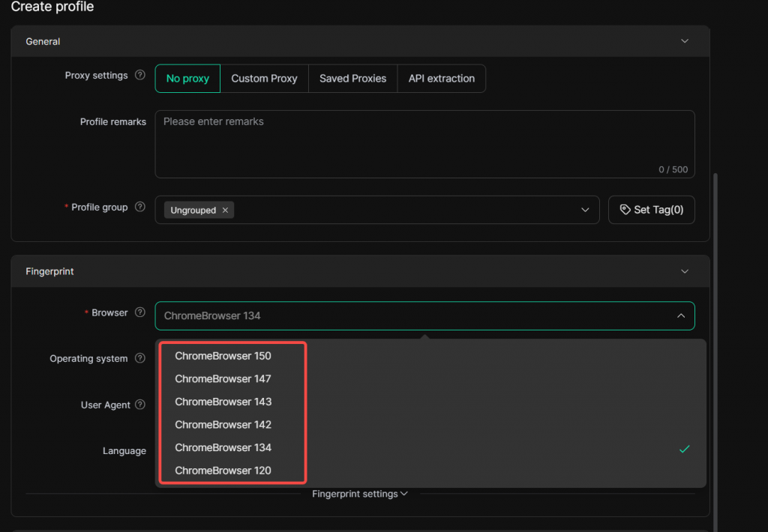Click the Browser field showing ChromeBrowser 134
The width and height of the screenshot is (768, 532).
[424, 315]
